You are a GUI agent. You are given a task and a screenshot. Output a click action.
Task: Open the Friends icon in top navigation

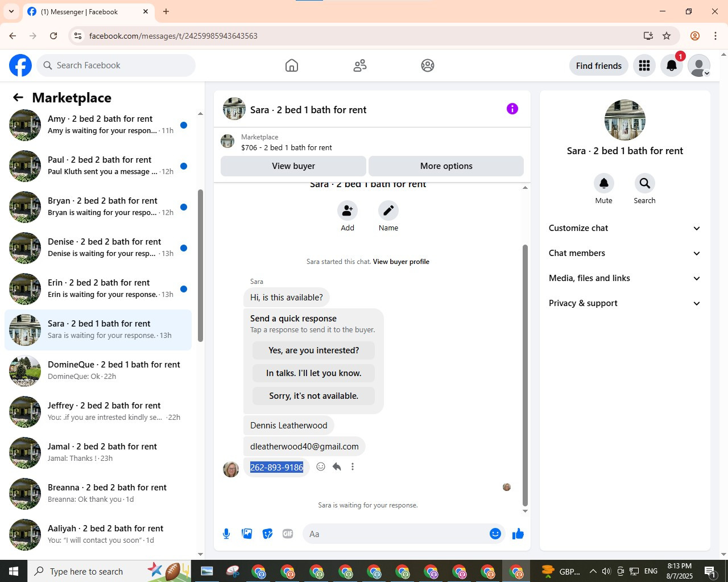(x=360, y=65)
